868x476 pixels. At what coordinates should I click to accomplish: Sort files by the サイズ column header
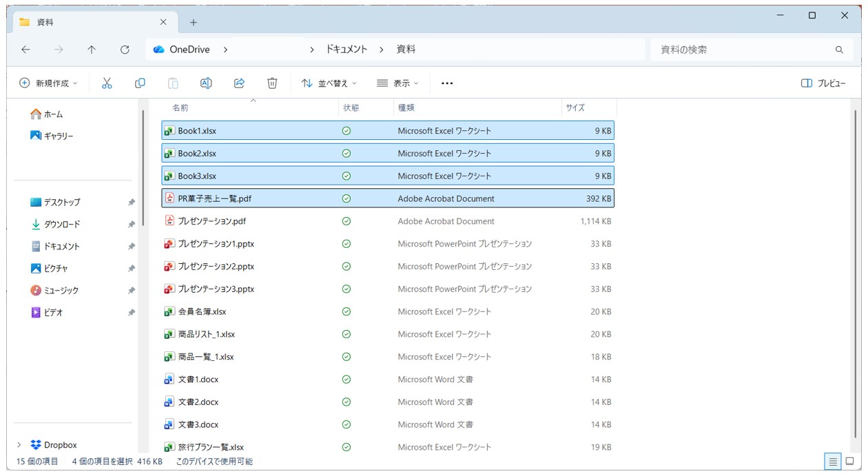pos(575,108)
